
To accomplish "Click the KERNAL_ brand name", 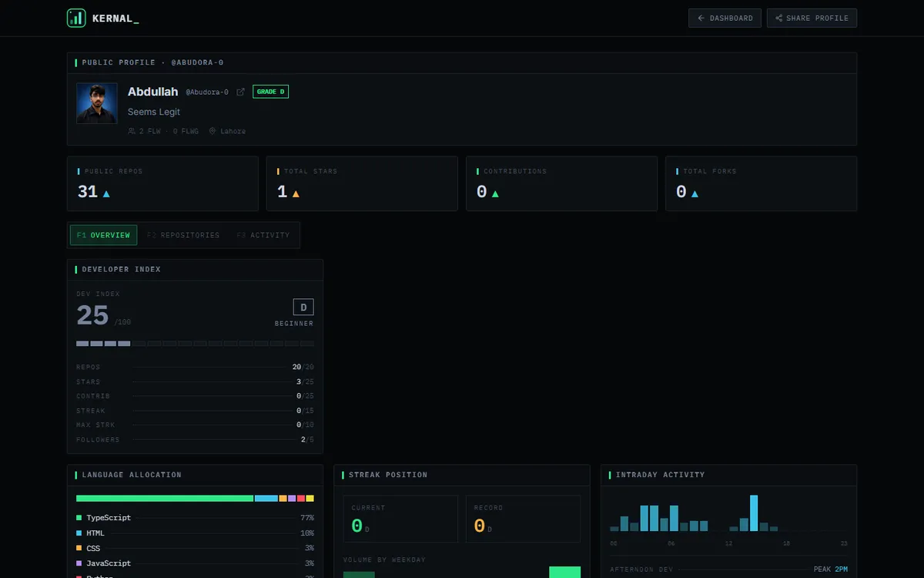I will pos(115,18).
